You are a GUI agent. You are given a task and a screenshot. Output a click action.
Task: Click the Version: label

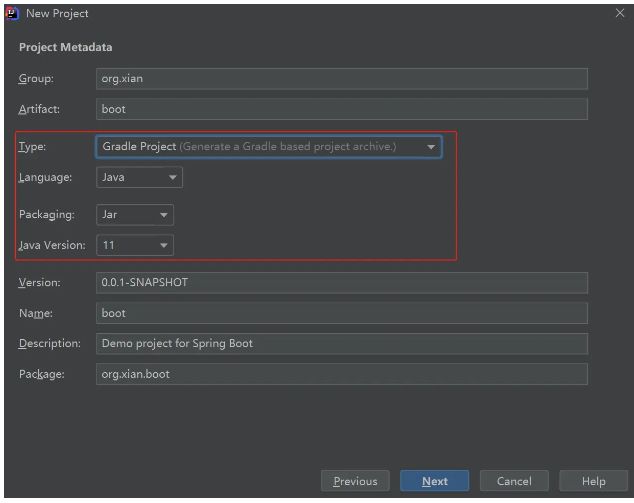coord(39,283)
